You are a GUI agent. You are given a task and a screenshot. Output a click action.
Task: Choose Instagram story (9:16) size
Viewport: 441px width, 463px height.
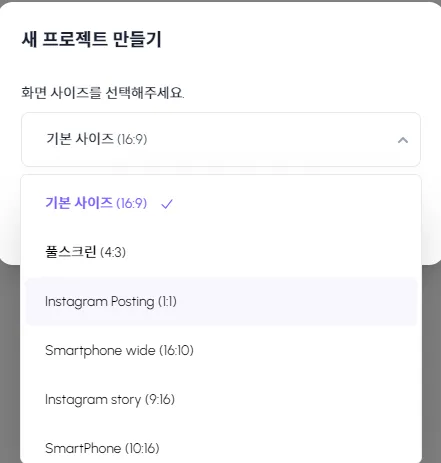click(x=221, y=399)
